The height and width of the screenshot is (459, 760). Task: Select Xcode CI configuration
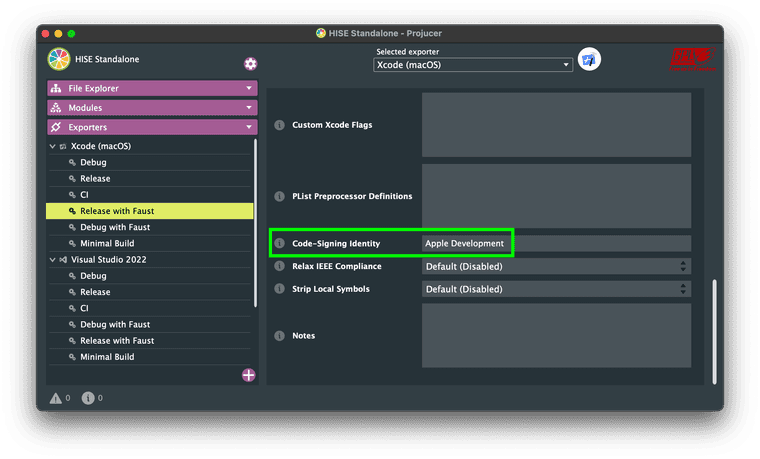pos(150,195)
